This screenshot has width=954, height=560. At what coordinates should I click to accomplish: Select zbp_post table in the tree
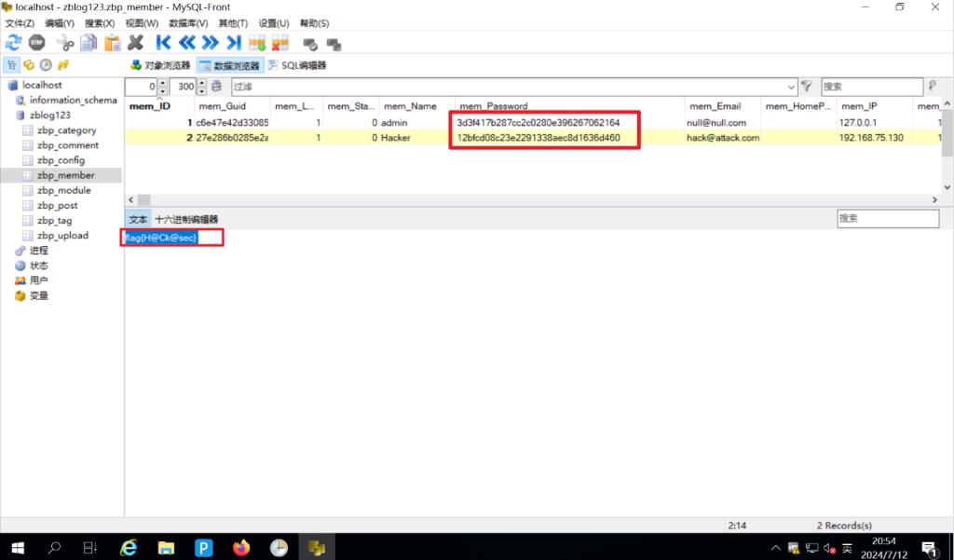[x=57, y=205]
